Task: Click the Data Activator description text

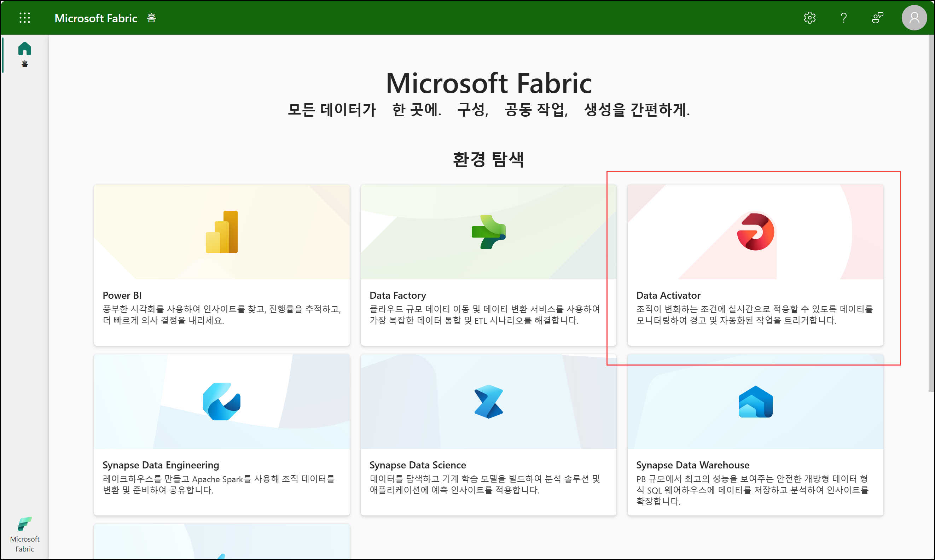Action: tap(754, 314)
